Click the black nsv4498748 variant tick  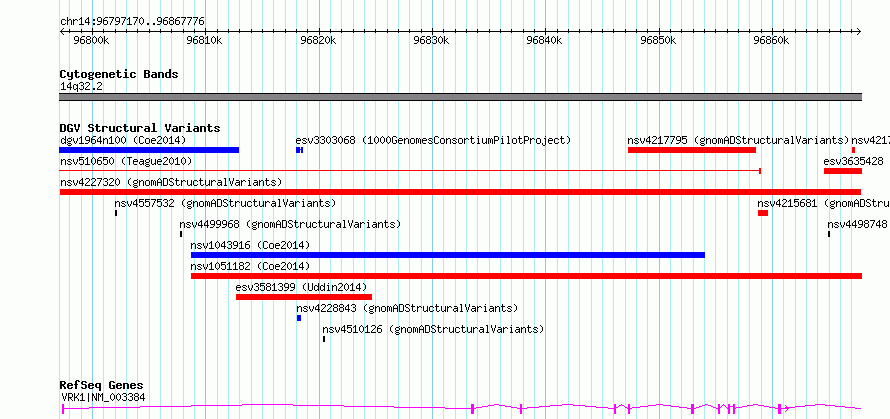point(829,234)
